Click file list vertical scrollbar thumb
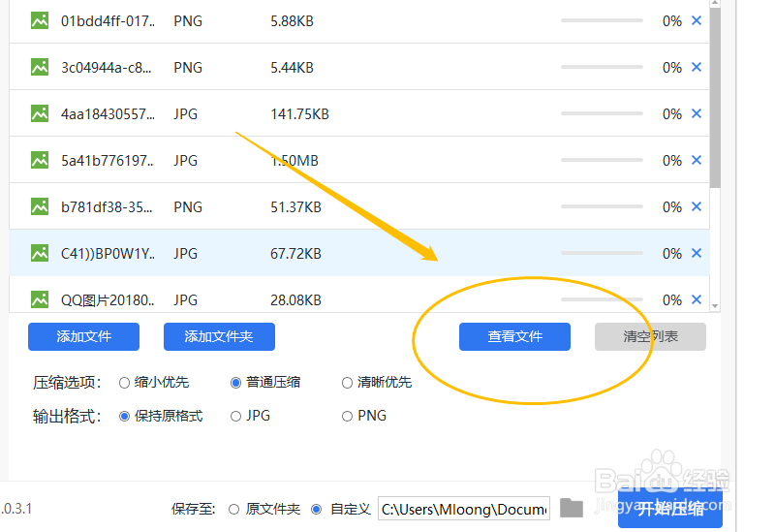 coord(715,97)
